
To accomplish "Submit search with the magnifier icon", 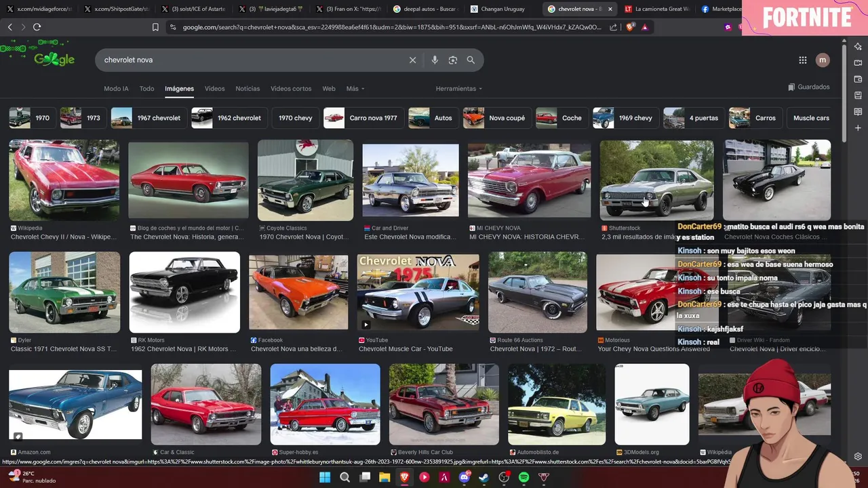I will (x=471, y=60).
